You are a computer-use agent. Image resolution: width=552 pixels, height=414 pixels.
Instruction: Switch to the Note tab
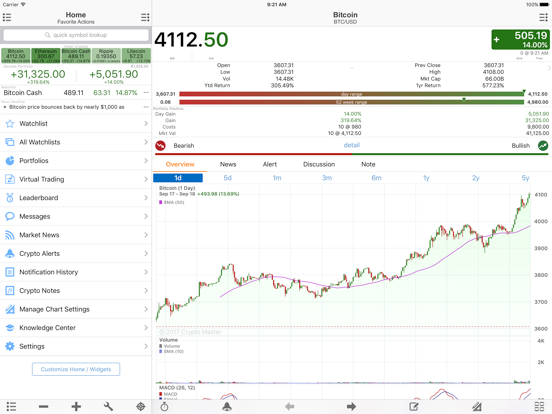tap(368, 164)
